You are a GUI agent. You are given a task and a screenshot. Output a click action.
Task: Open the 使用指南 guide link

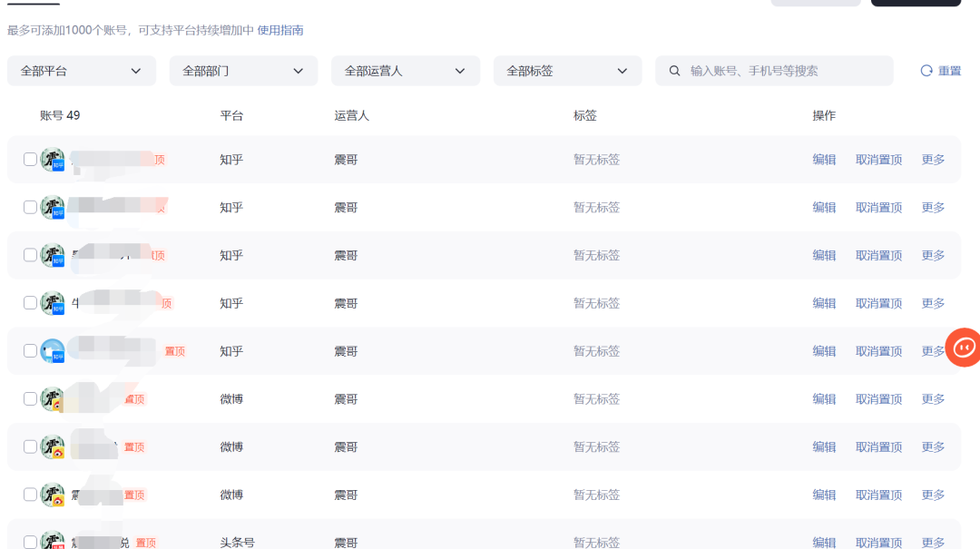pyautogui.click(x=283, y=31)
